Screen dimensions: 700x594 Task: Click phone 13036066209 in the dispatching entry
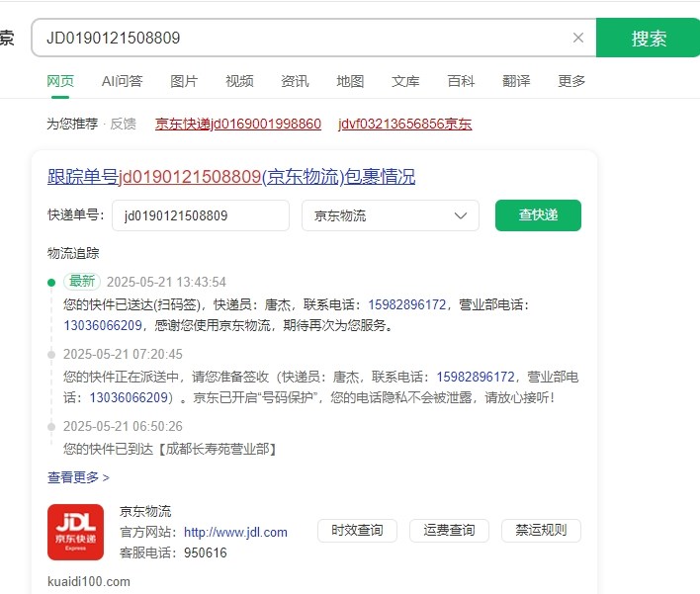click(x=129, y=397)
